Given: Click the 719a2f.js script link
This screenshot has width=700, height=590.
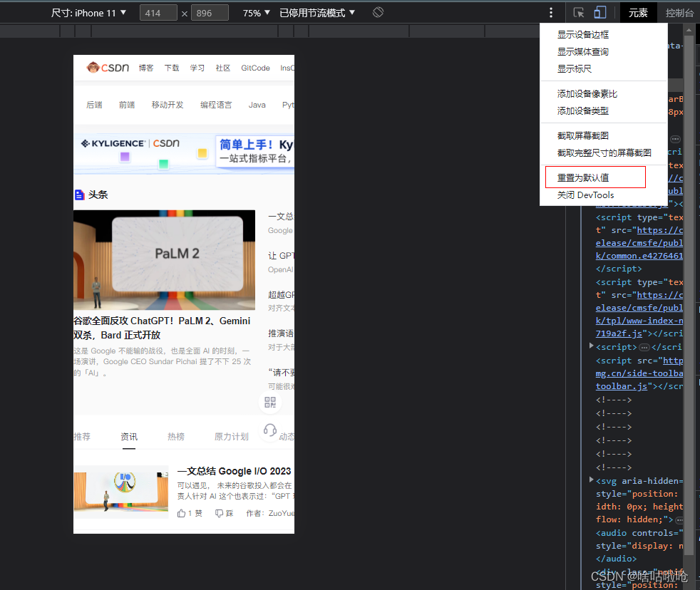Looking at the screenshot, I should (619, 333).
